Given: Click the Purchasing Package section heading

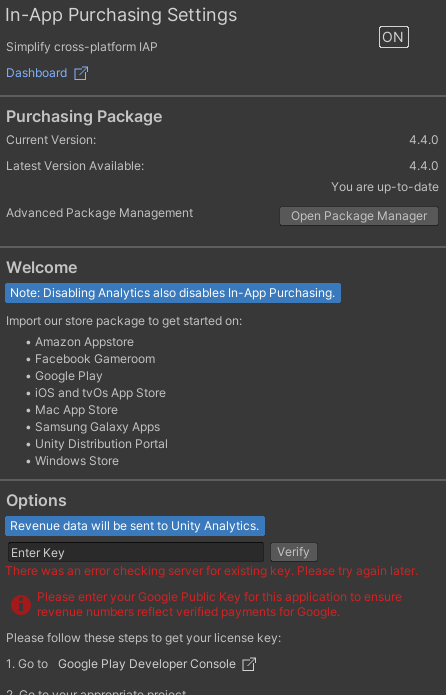Looking at the screenshot, I should click(84, 117).
